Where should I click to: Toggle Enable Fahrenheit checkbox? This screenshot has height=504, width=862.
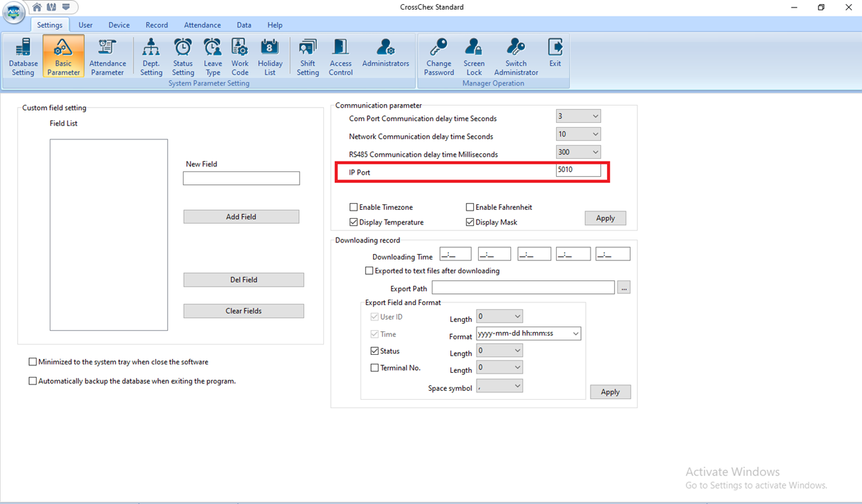[470, 207]
